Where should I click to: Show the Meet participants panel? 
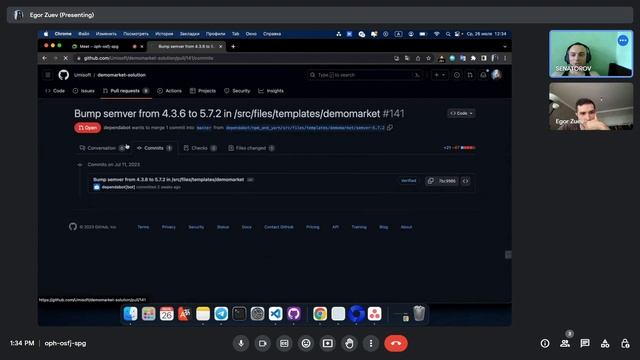coord(565,343)
